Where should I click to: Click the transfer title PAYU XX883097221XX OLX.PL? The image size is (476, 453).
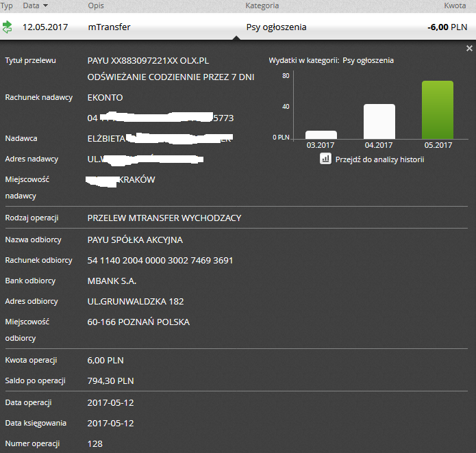[148, 61]
